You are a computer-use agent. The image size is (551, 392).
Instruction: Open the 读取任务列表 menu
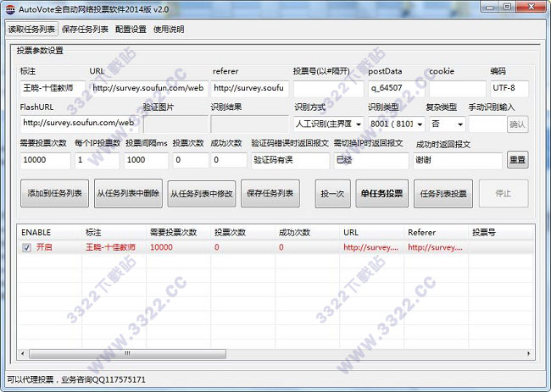32,30
